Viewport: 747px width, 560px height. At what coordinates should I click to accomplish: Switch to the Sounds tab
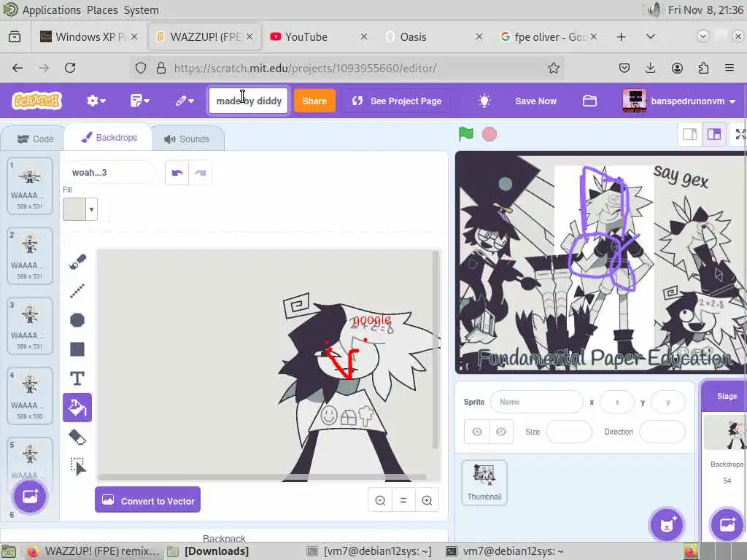click(x=187, y=139)
